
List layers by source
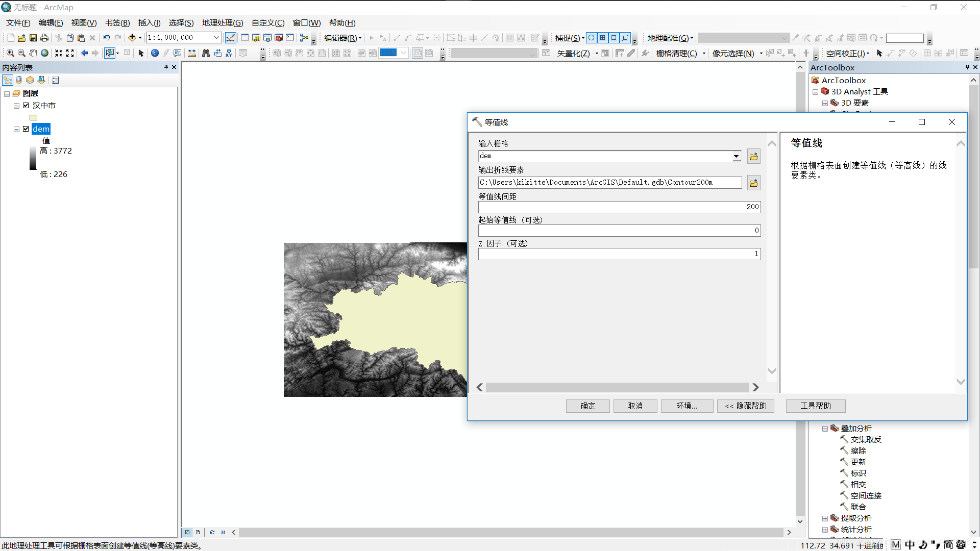coord(19,80)
